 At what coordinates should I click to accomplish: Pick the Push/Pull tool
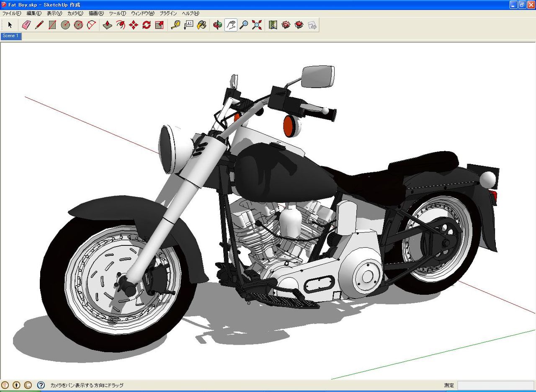[108, 25]
